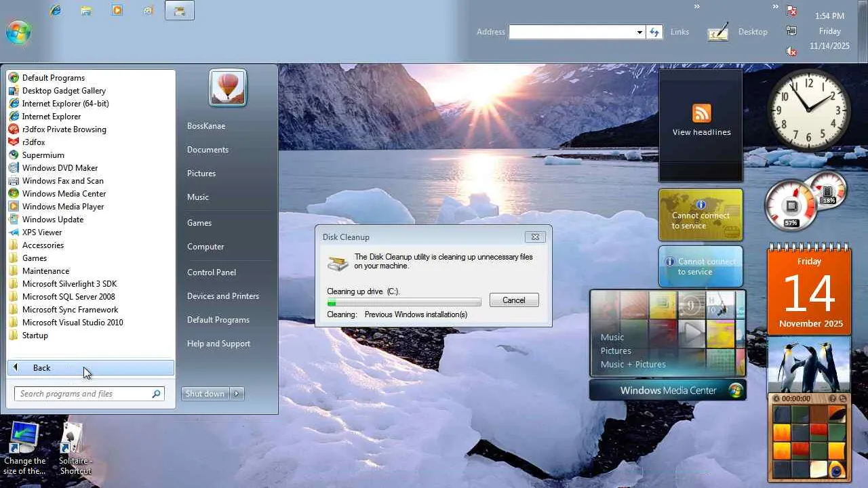The image size is (868, 488).
Task: Click the Windows Media Center program icon
Action: (14, 194)
